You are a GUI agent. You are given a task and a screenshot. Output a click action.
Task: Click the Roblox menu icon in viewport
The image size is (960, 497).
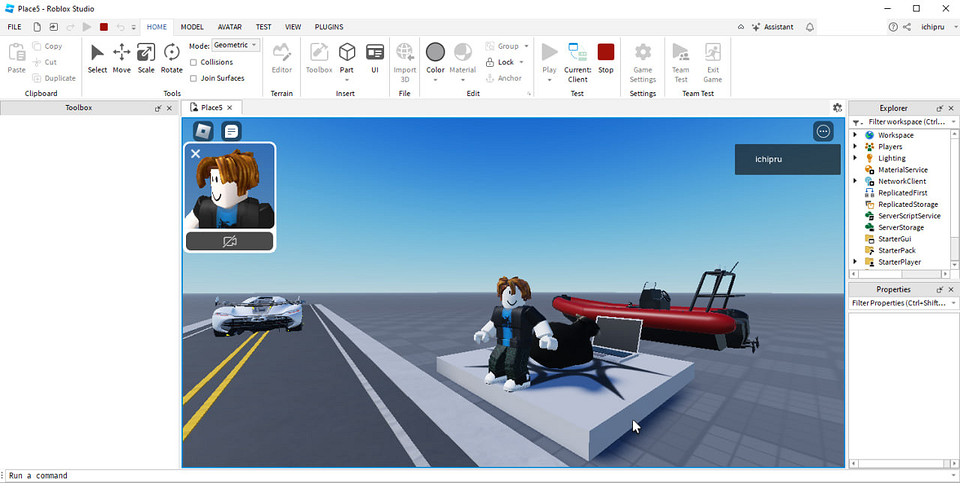pos(203,131)
